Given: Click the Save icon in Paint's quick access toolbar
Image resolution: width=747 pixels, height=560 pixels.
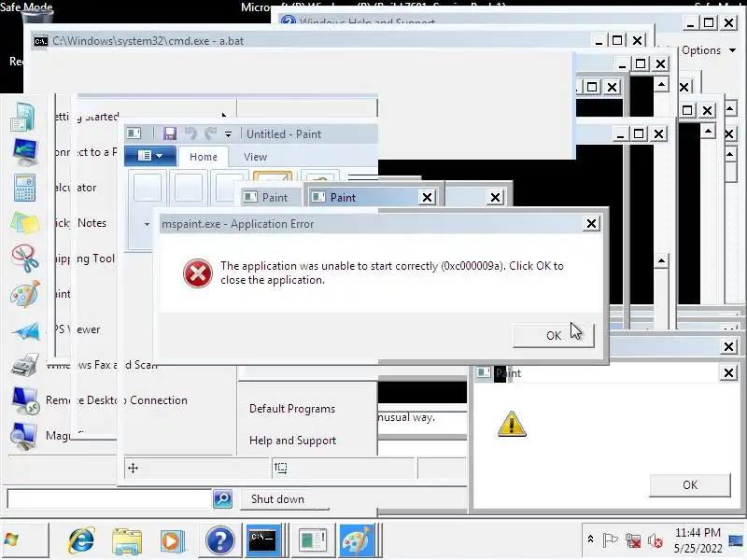Looking at the screenshot, I should pos(170,133).
